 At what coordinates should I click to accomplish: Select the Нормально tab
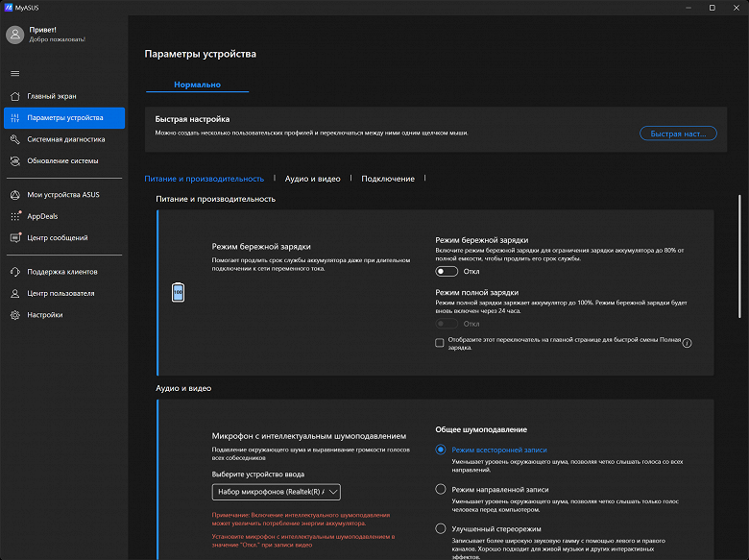tap(197, 85)
